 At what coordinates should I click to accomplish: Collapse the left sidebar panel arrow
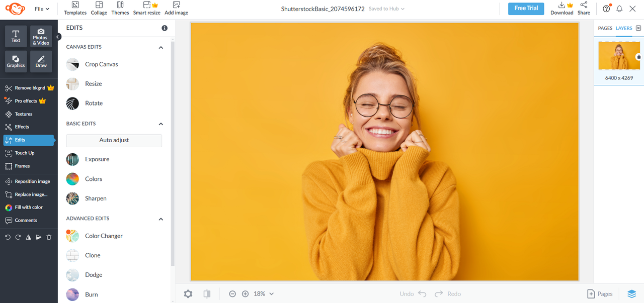tap(58, 37)
